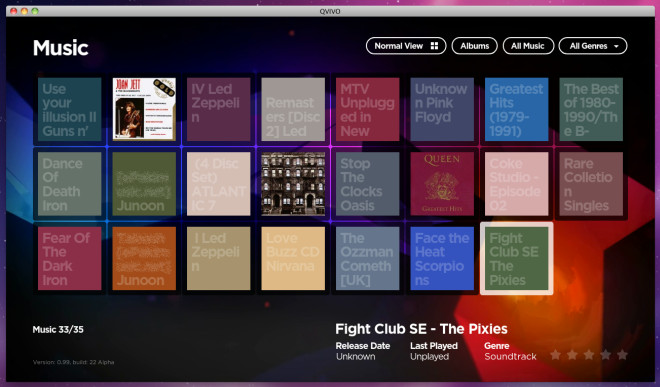The width and height of the screenshot is (660, 387).
Task: Open the Rare Colletion Singles album tile
Action: 591,184
